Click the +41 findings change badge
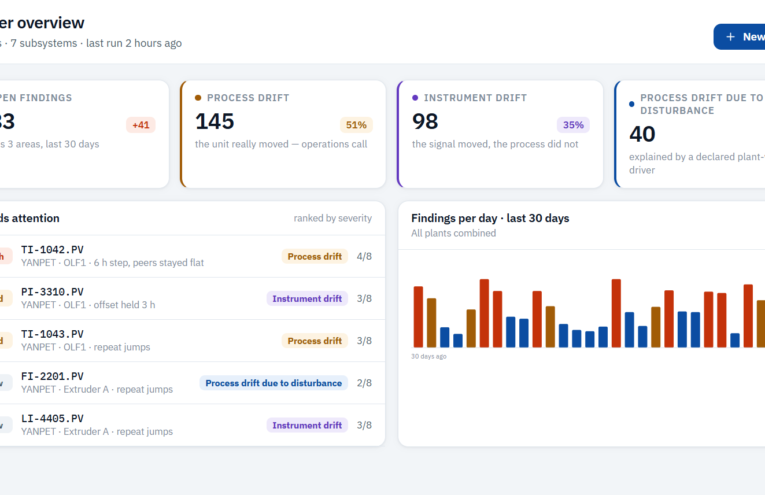This screenshot has height=495, width=765. (141, 125)
